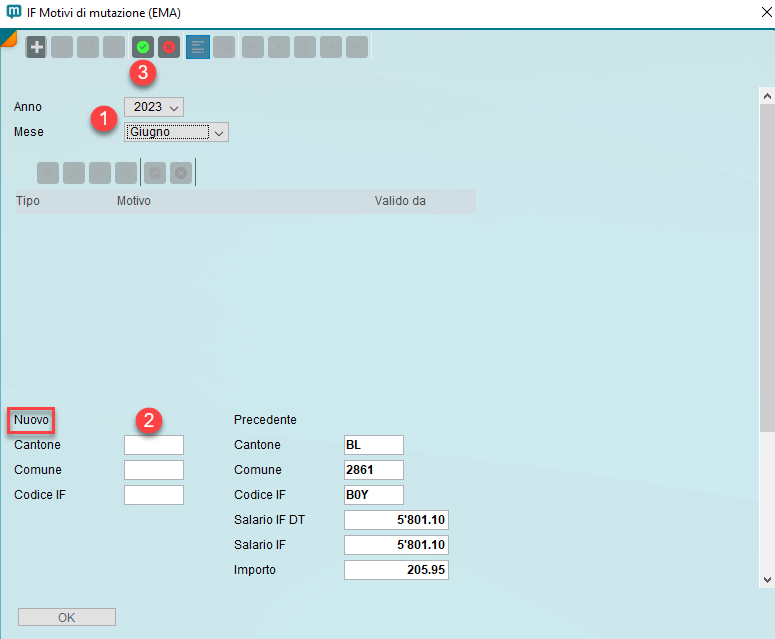Click the Importo field showing 205.95
The image size is (775, 639).
(x=396, y=570)
